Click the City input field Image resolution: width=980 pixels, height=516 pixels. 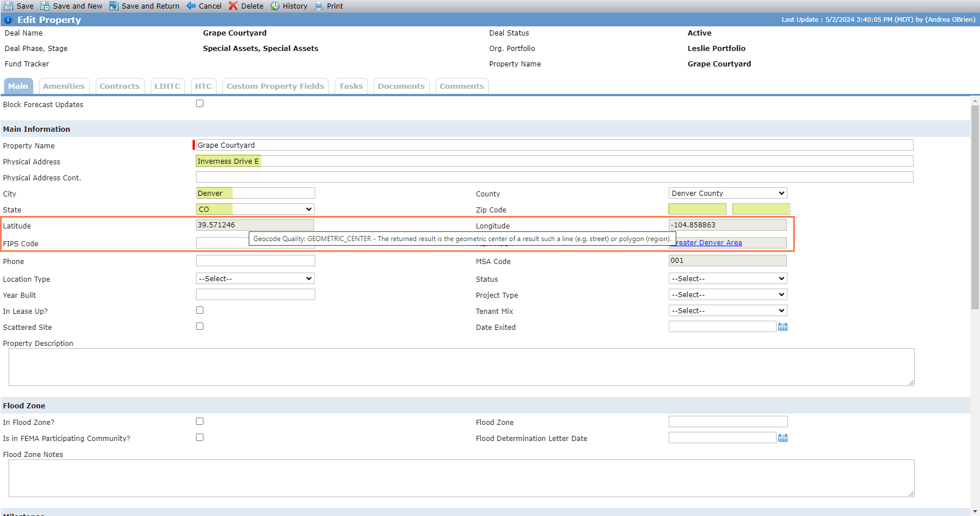255,193
